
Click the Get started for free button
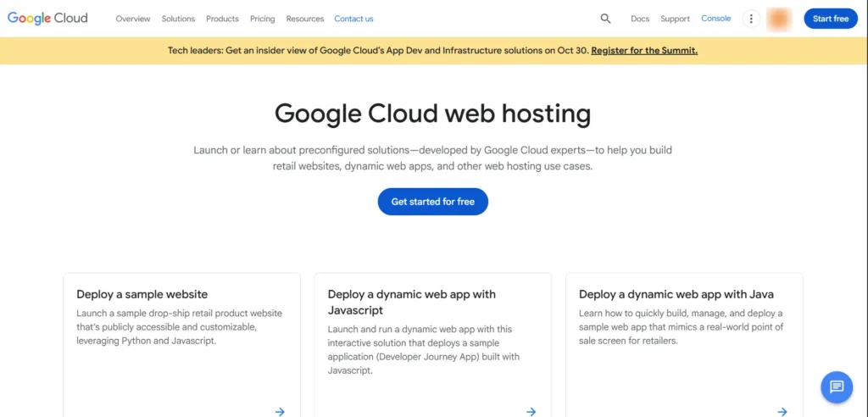pos(433,202)
